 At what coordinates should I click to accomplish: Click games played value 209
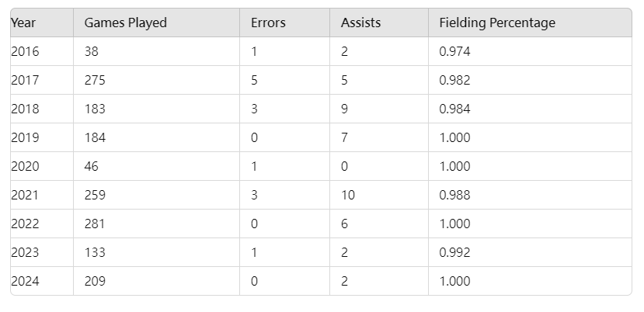95,281
